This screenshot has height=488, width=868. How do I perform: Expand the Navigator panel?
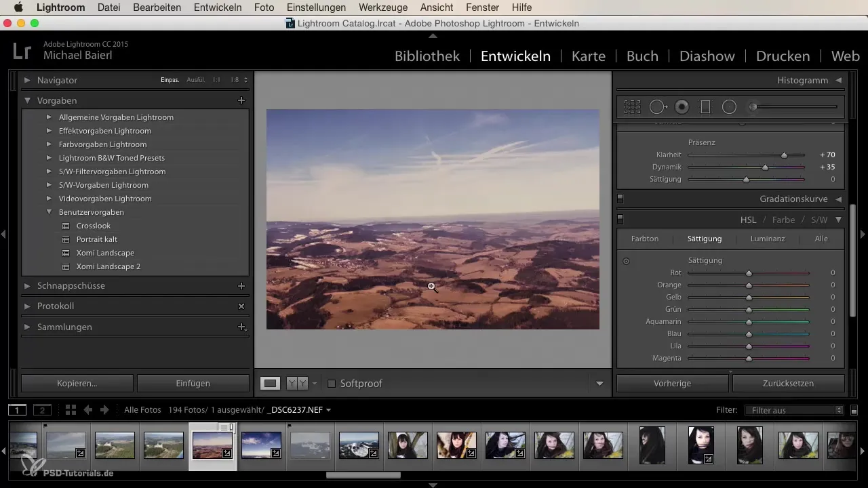(x=27, y=80)
